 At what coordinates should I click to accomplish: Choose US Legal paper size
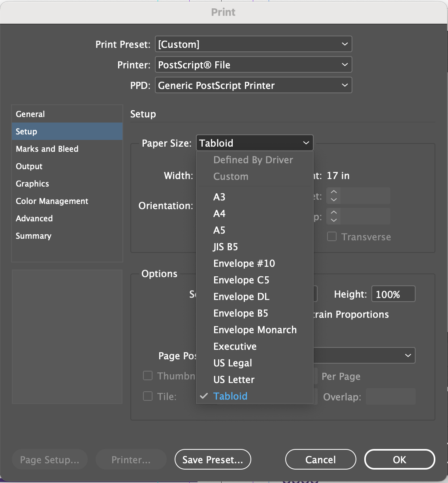pos(233,363)
